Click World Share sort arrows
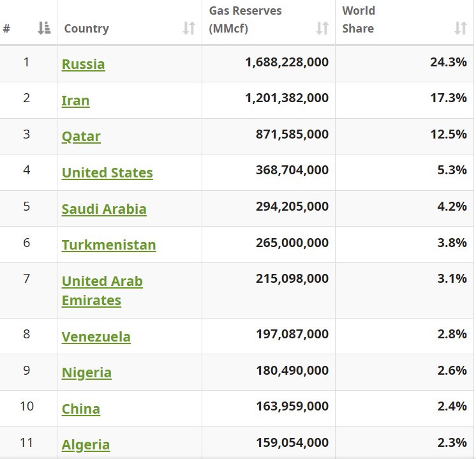Screen dimensions: 476x459 [460, 28]
